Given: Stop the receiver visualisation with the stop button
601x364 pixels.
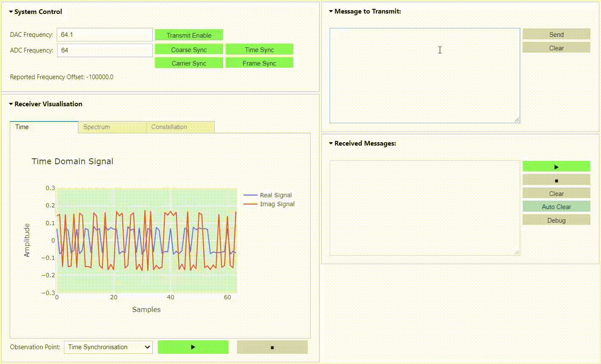Looking at the screenshot, I should pos(272,347).
